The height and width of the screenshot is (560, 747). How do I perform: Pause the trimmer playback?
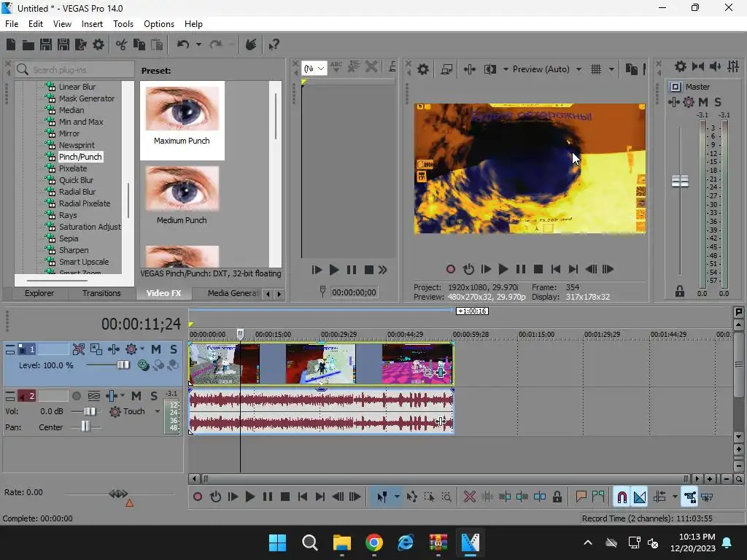pyautogui.click(x=351, y=270)
